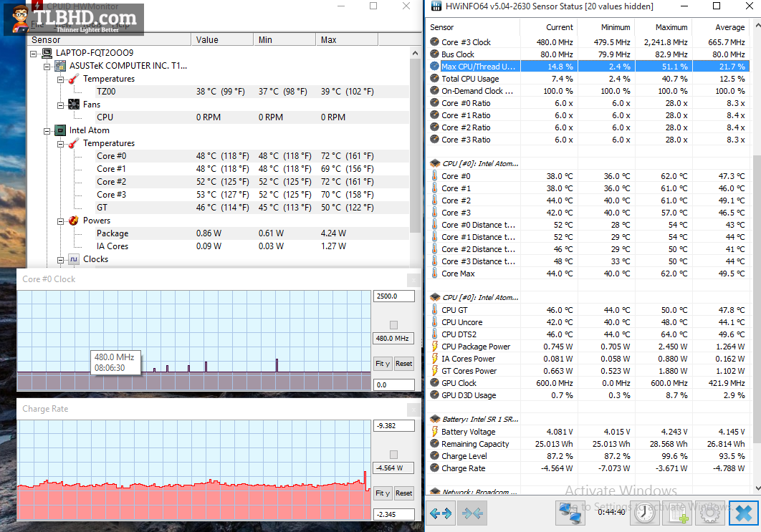Collapse the Powers node
761x532 pixels.
60,221
